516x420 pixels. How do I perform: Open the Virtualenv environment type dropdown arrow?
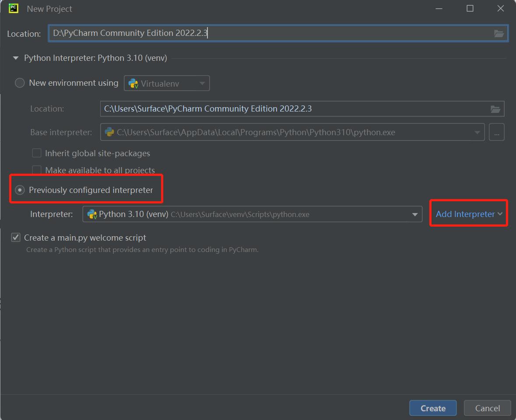point(202,83)
